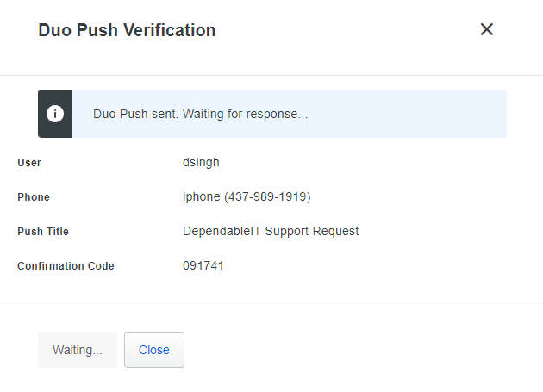This screenshot has width=543, height=392.
Task: Click 'Waiting for response...' portion of message
Action: click(x=245, y=114)
